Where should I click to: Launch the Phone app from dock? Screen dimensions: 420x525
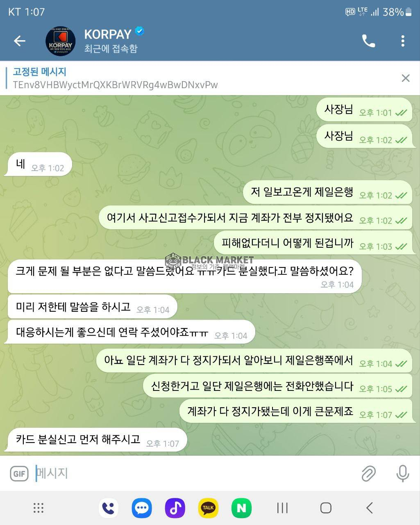[109, 508]
